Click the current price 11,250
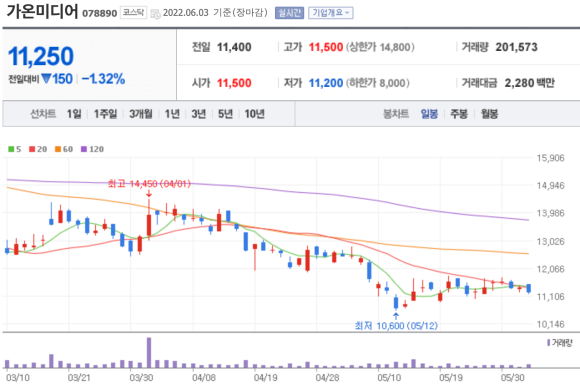The width and height of the screenshot is (580, 391). point(41,56)
